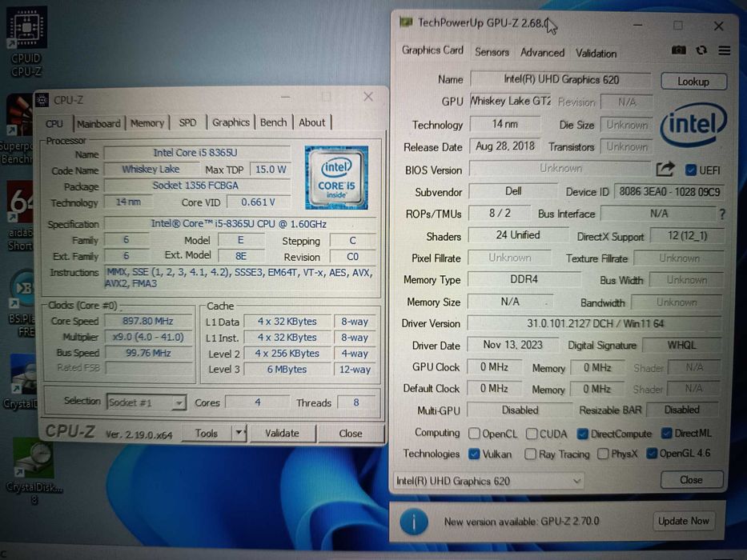Image resolution: width=747 pixels, height=560 pixels.
Task: Click the CPU-Z title bar app icon
Action: point(42,100)
